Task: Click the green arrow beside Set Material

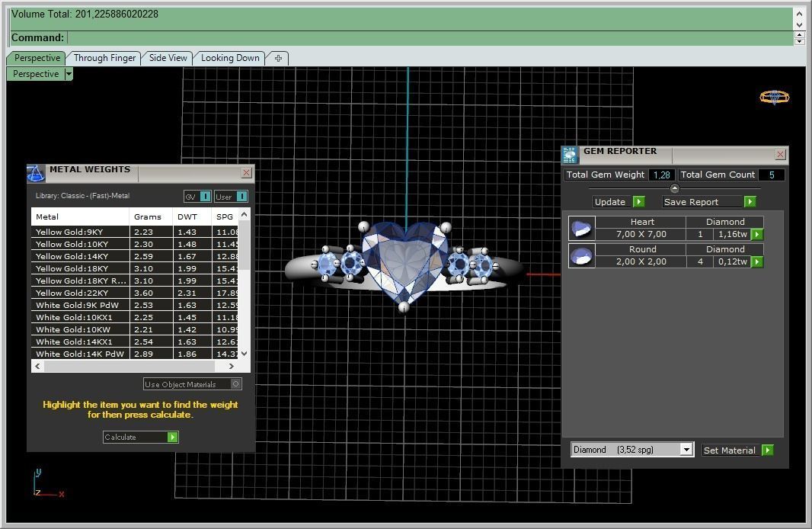Action: 768,450
